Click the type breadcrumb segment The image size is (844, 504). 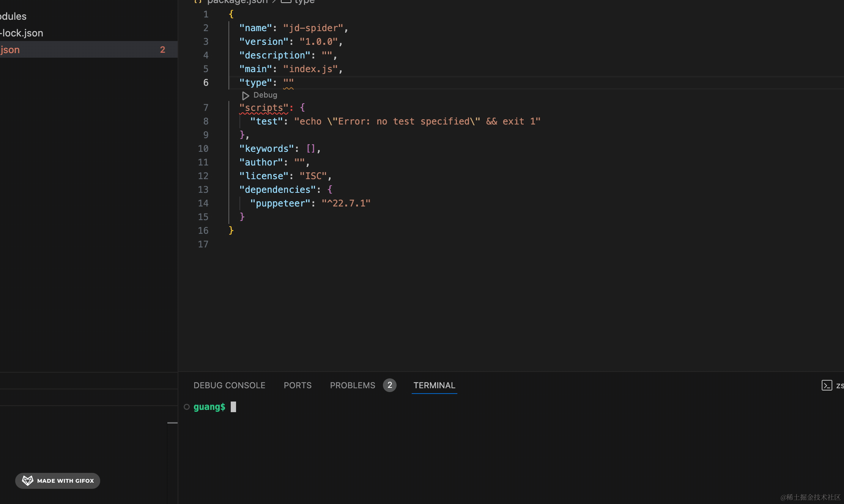[x=304, y=2]
